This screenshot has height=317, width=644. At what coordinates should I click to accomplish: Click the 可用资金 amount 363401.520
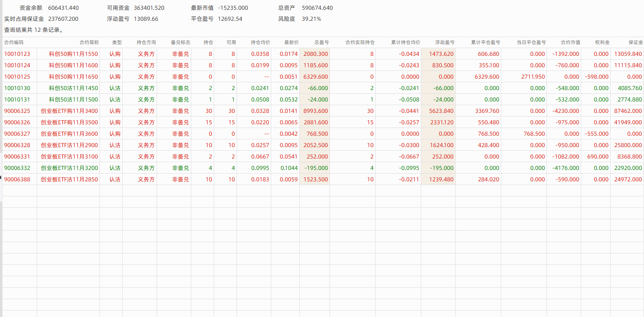click(x=149, y=8)
